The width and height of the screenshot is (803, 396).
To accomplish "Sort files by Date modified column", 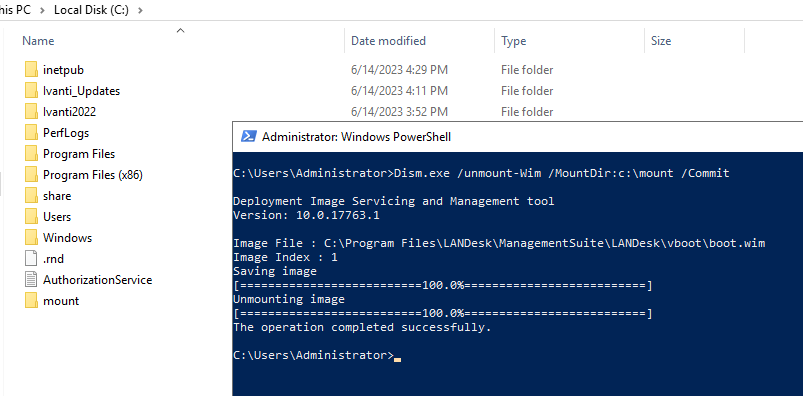I will click(x=388, y=41).
